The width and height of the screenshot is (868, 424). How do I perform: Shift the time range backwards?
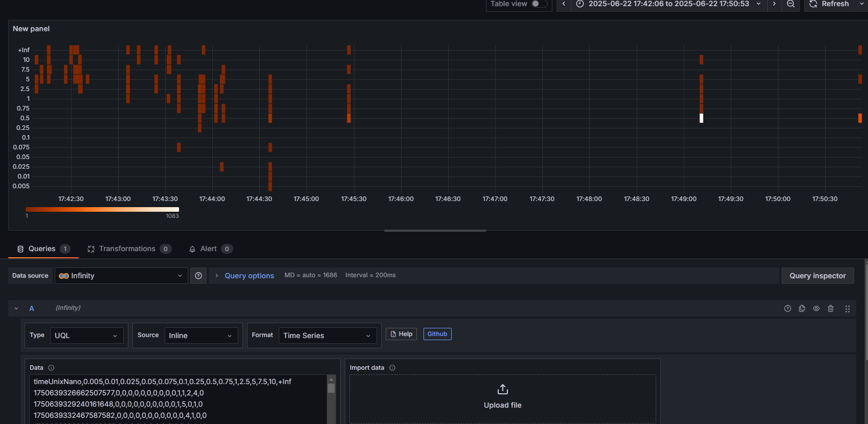click(x=564, y=4)
